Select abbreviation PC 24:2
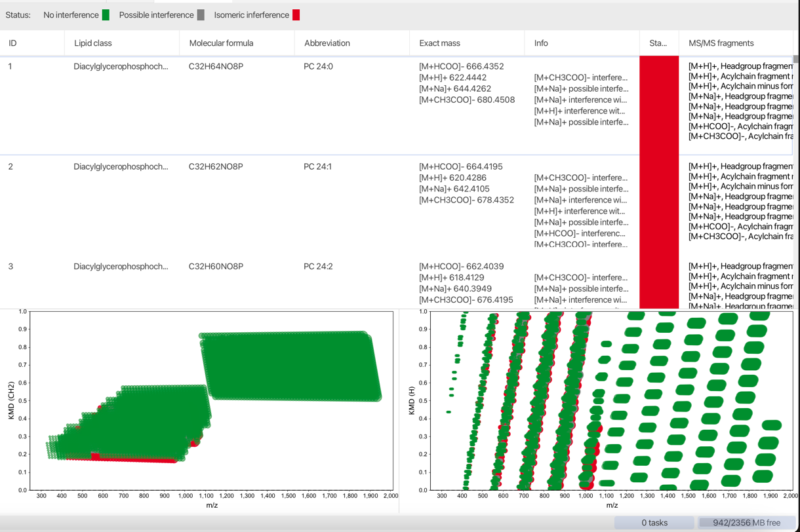 pos(318,267)
